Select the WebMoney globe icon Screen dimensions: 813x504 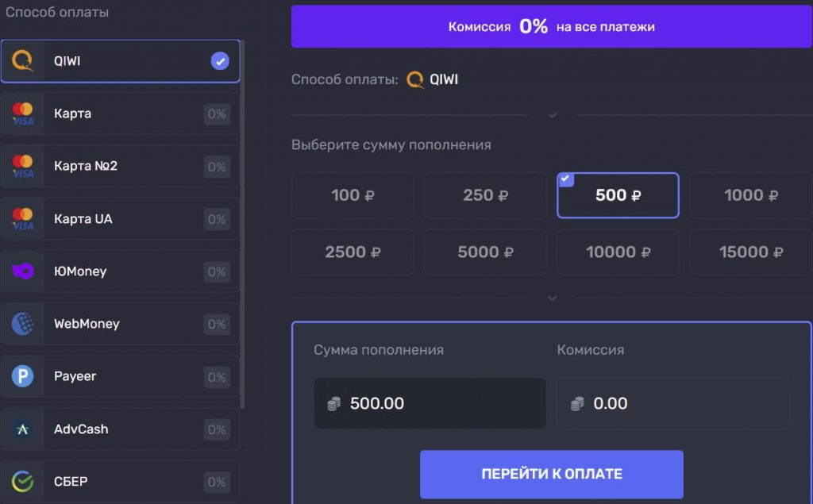point(22,324)
